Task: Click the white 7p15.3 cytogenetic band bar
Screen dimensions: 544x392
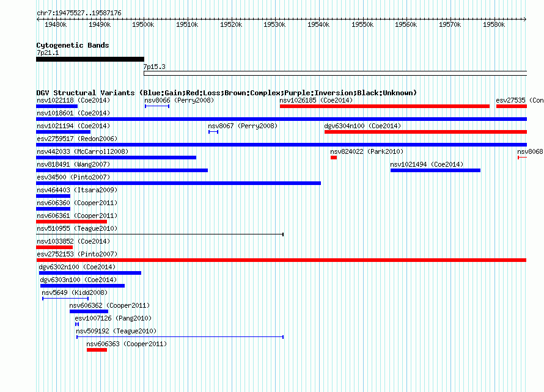Action: [x=335, y=73]
